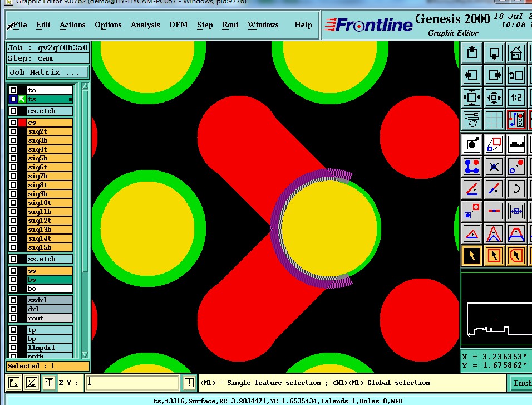
Task: Click the blue-to-red square copy feature tool
Action: [472, 211]
